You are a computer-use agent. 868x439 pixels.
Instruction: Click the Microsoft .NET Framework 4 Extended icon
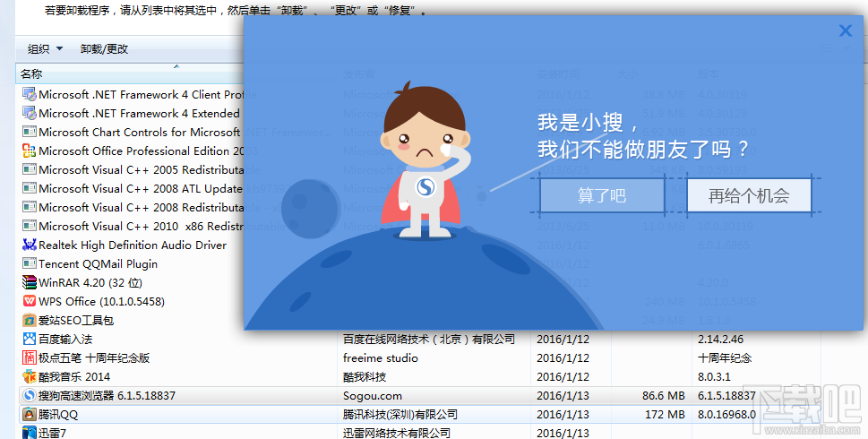pos(29,114)
